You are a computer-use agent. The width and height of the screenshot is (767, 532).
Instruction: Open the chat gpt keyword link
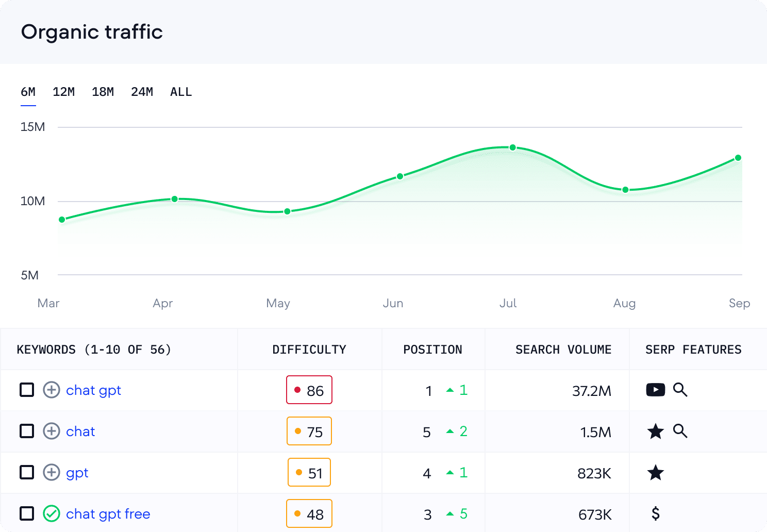pos(93,390)
